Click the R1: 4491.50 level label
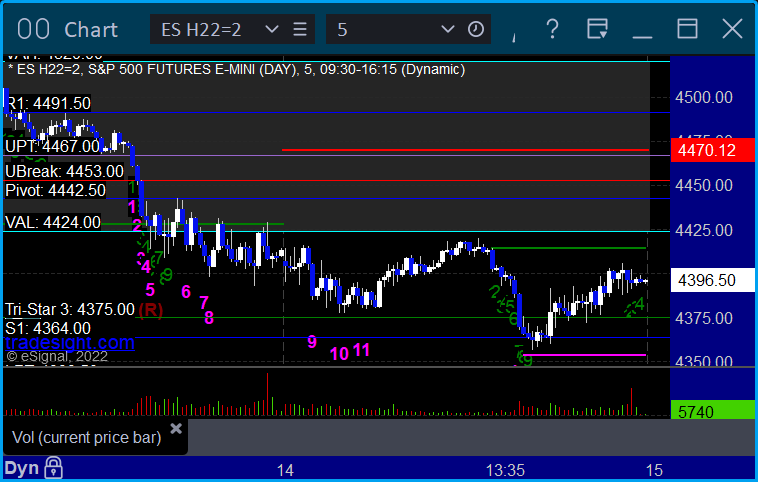Viewport: 758px width, 482px height. (49, 103)
